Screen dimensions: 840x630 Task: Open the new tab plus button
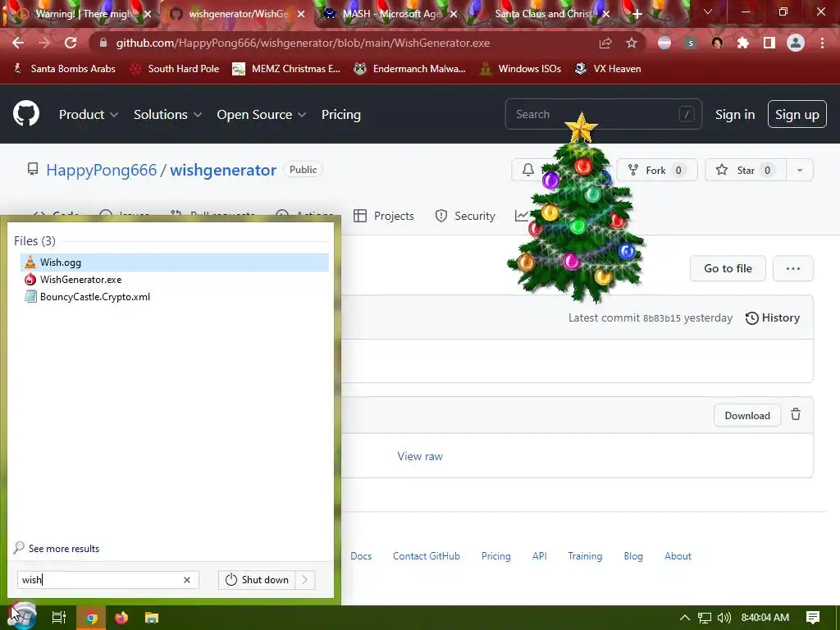(x=637, y=14)
